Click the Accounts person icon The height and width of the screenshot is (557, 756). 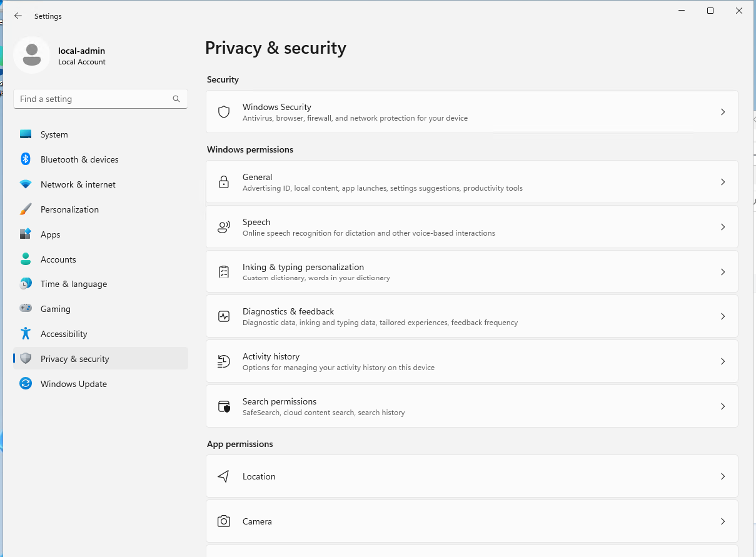[26, 259]
